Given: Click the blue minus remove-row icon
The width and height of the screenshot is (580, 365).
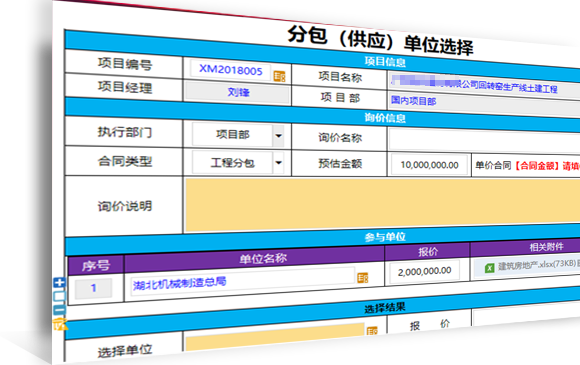Looking at the screenshot, I should (60, 310).
